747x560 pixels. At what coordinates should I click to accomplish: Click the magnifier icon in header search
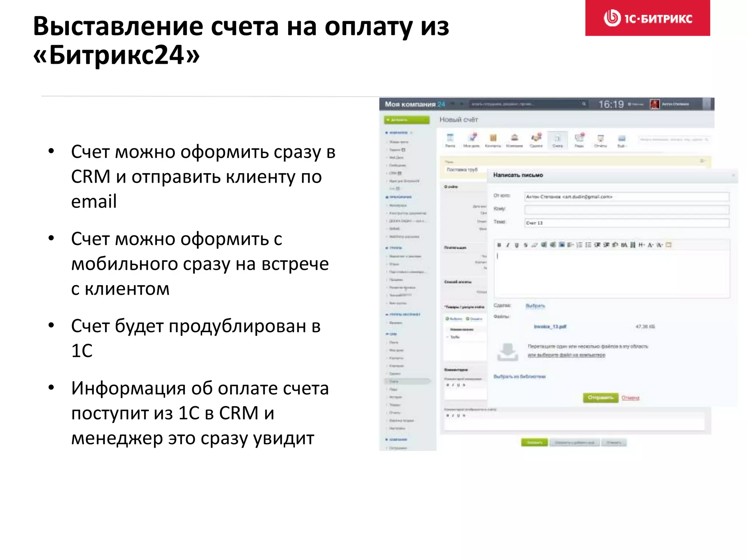584,104
